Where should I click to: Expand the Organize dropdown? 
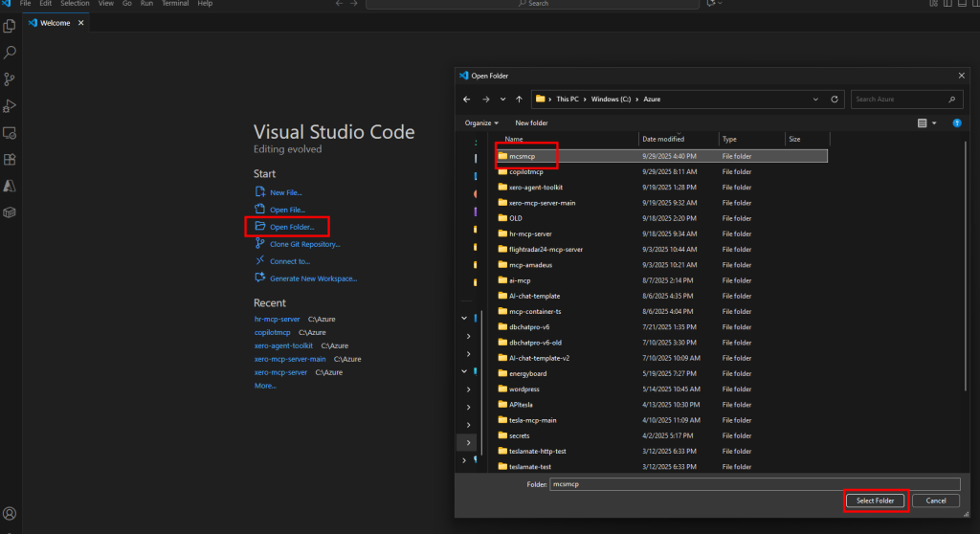(481, 123)
